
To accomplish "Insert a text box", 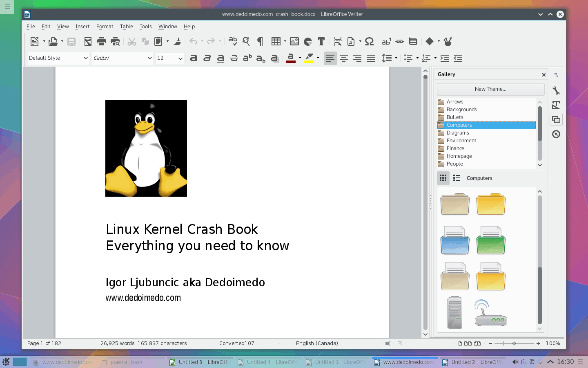I will coord(321,41).
